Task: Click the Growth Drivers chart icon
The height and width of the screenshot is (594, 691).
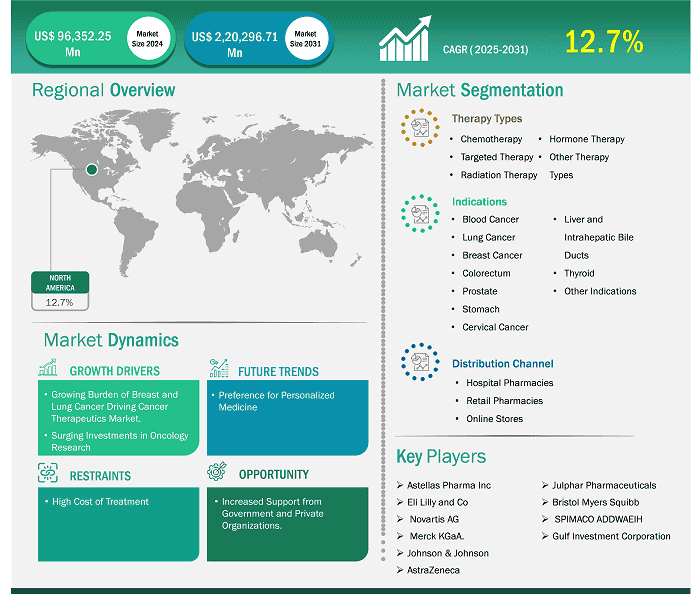Action: [x=48, y=367]
